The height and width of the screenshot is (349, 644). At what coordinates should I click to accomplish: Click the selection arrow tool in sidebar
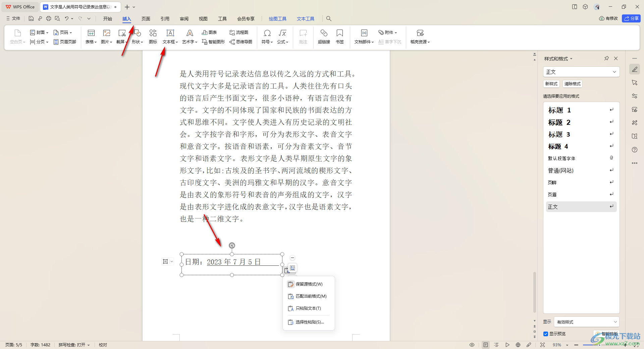pyautogui.click(x=635, y=83)
